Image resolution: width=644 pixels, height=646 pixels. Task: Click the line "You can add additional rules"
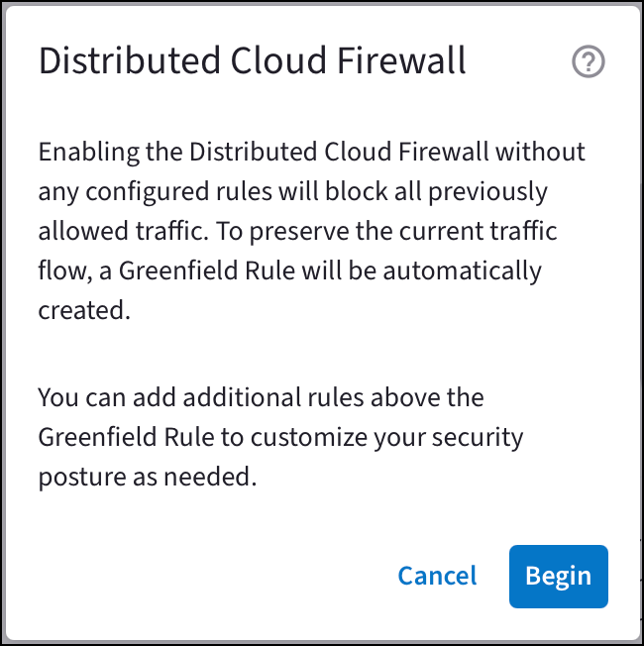click(261, 397)
